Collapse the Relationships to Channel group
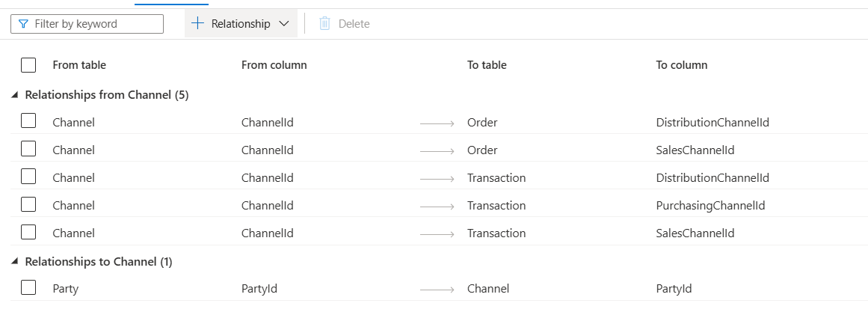The width and height of the screenshot is (868, 327). click(14, 262)
